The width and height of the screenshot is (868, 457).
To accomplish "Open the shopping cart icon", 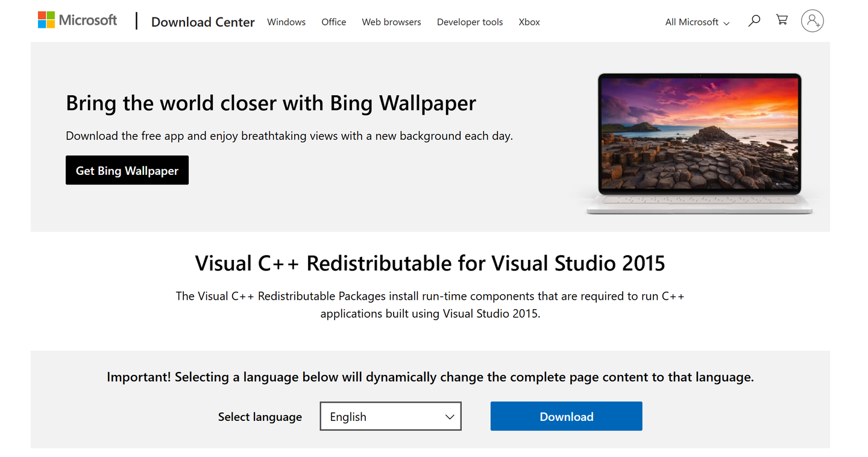I will tap(782, 20).
